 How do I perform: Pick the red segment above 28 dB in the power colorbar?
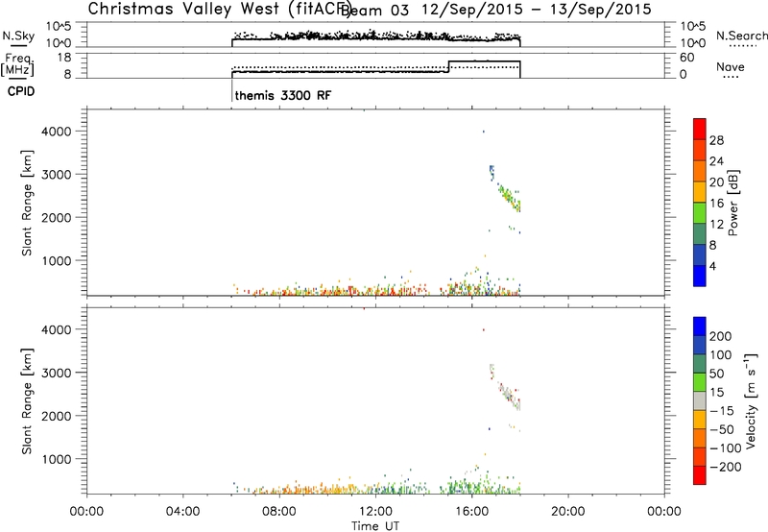(700, 129)
